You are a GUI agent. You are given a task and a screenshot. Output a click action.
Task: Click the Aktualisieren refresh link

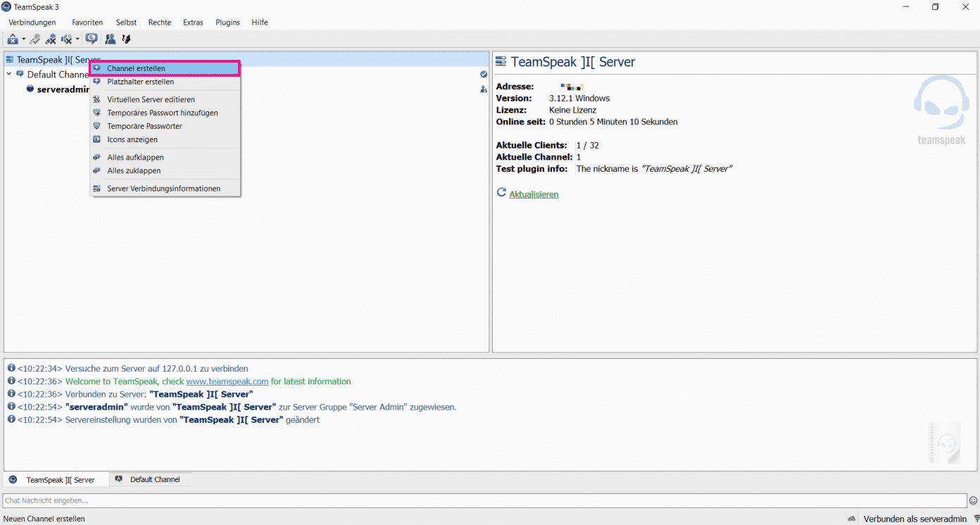pos(533,194)
